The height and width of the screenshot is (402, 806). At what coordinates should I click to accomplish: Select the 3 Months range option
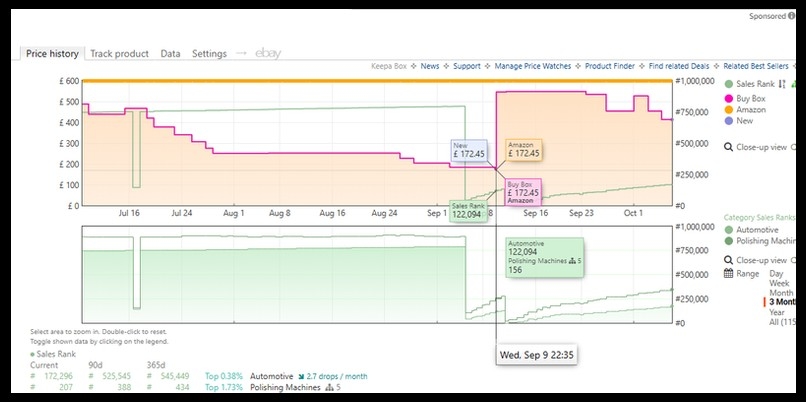tap(782, 302)
